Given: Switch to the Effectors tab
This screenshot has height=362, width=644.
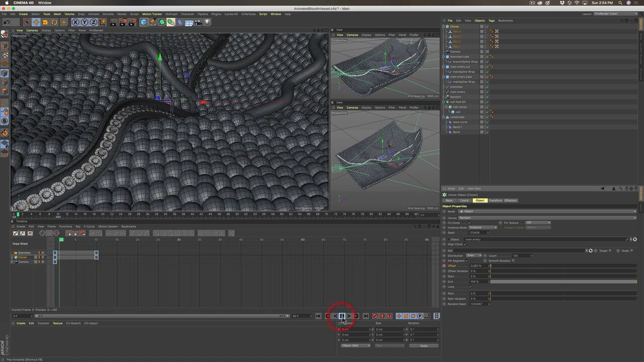Looking at the screenshot, I should click(511, 201).
